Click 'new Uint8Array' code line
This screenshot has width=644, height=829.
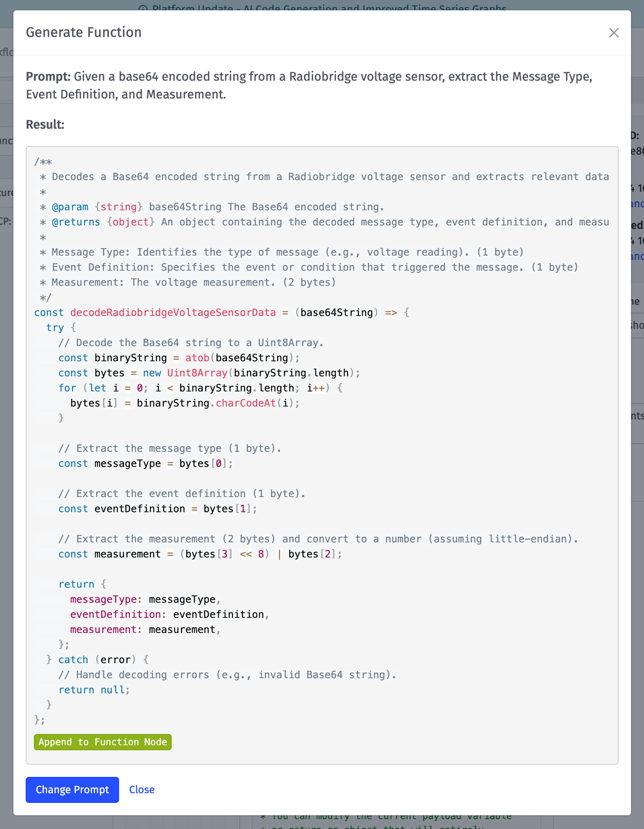(x=209, y=373)
